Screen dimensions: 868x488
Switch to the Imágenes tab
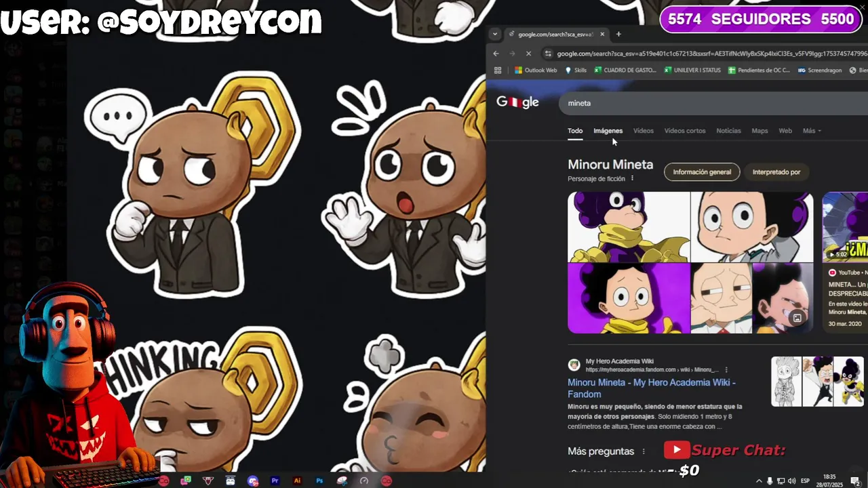(x=608, y=131)
